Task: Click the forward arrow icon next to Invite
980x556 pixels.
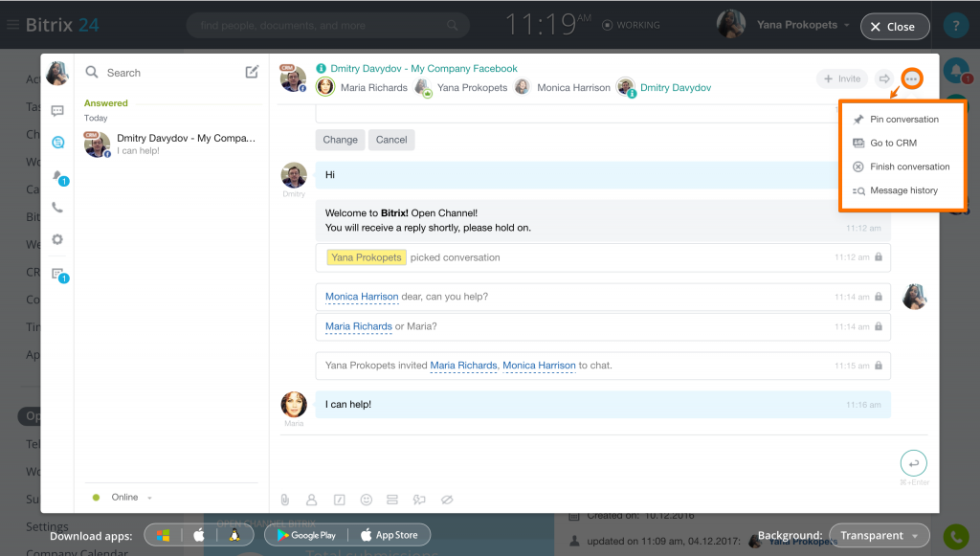Action: coord(884,78)
